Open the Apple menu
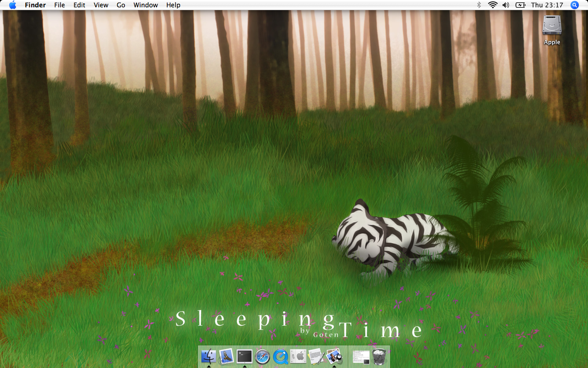 pos(12,5)
